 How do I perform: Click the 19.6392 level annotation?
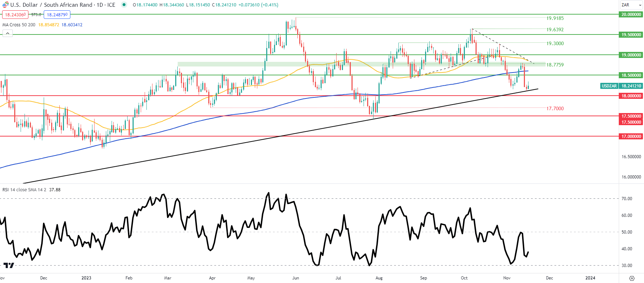(x=555, y=30)
